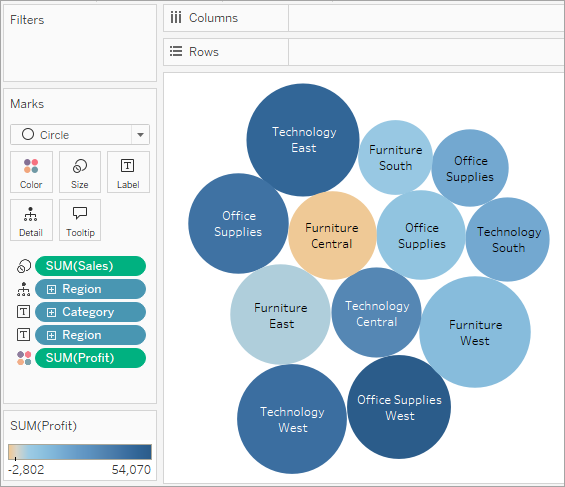Select the SUM(Sales) pill
565x487 pixels.
[x=90, y=266]
